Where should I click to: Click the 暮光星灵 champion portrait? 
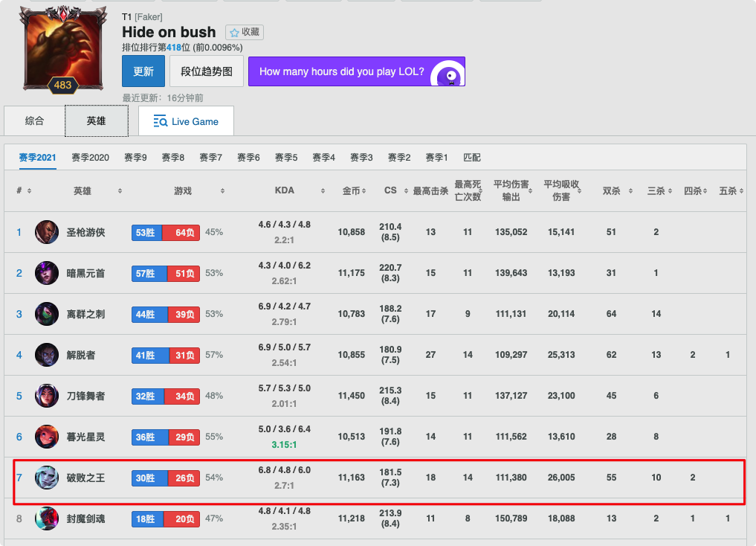click(47, 437)
